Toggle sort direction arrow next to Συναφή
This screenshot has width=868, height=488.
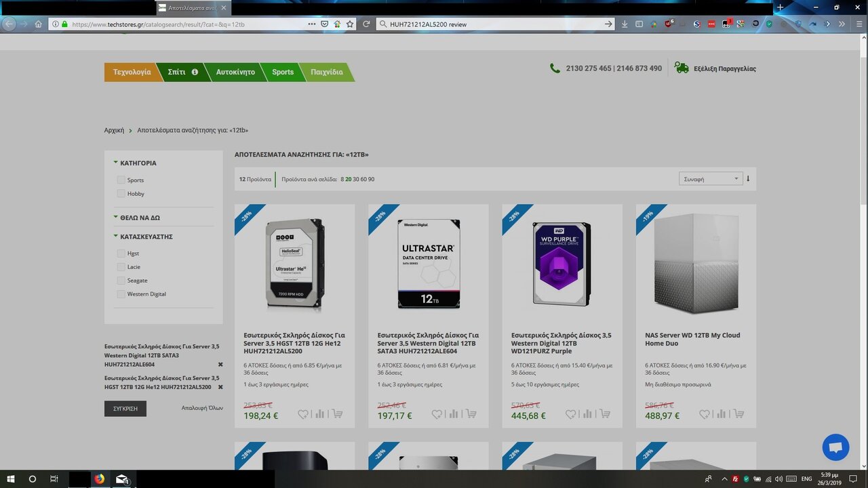[748, 179]
